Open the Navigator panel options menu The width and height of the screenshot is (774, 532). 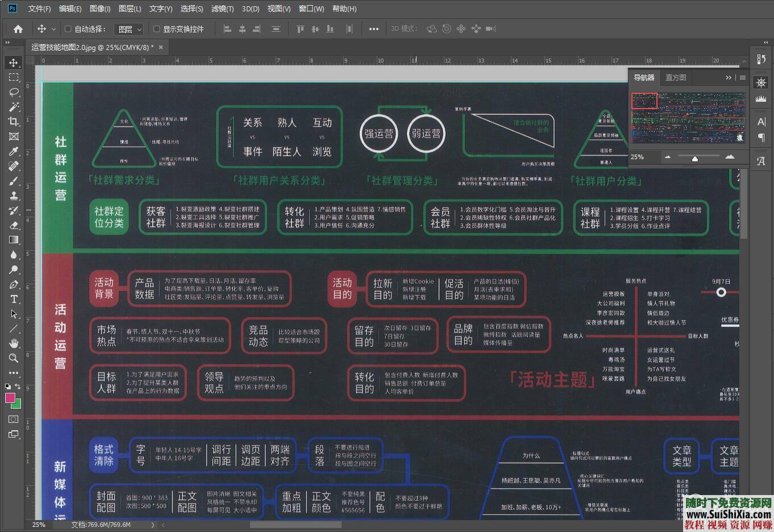(x=743, y=77)
